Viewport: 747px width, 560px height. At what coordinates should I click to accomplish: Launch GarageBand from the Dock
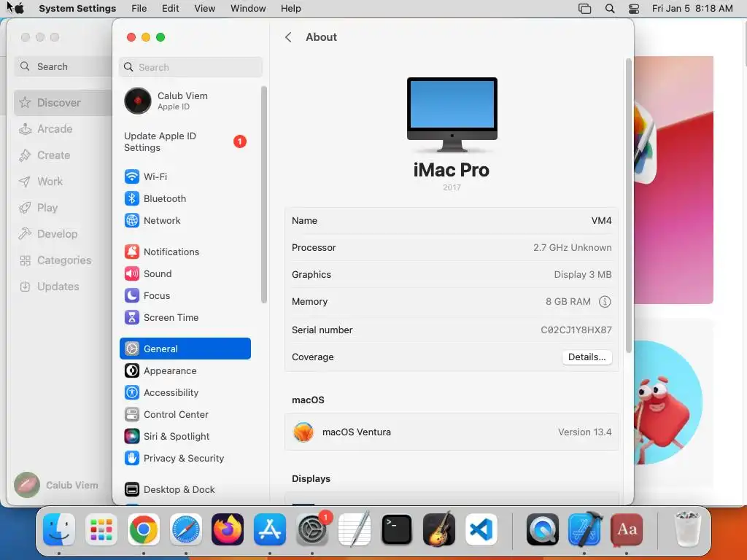[438, 529]
